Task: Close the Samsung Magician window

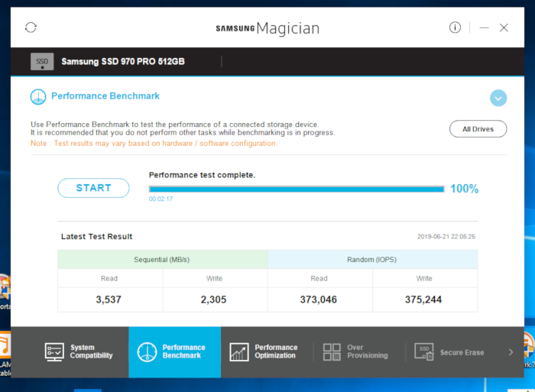Action: [504, 28]
